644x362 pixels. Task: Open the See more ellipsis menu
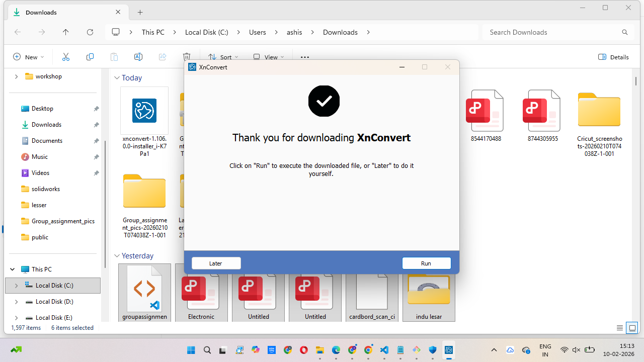304,57
